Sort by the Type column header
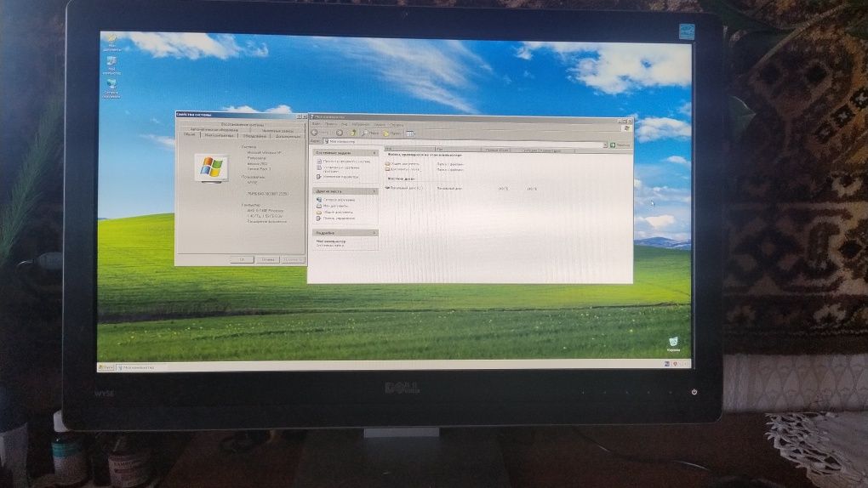 tap(458, 149)
